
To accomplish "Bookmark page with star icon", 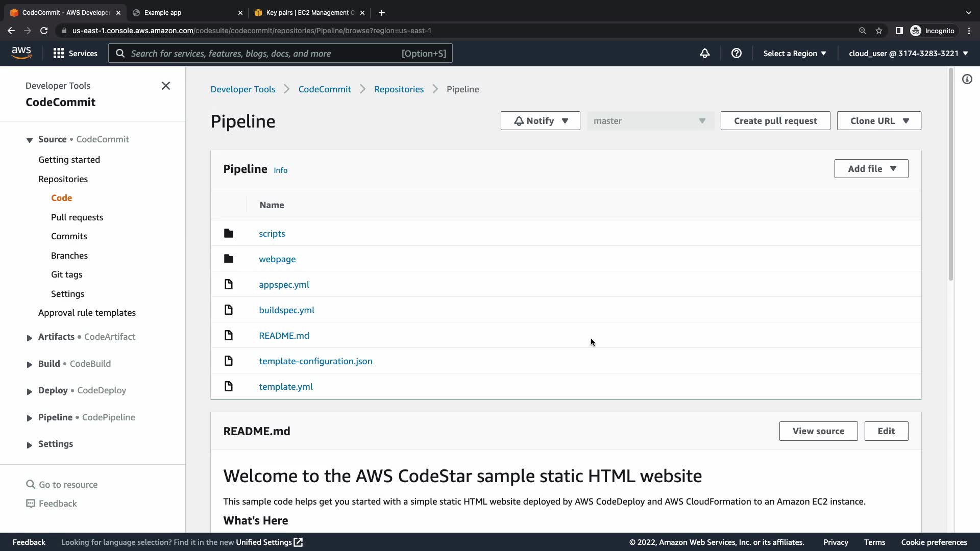I will 879,31.
